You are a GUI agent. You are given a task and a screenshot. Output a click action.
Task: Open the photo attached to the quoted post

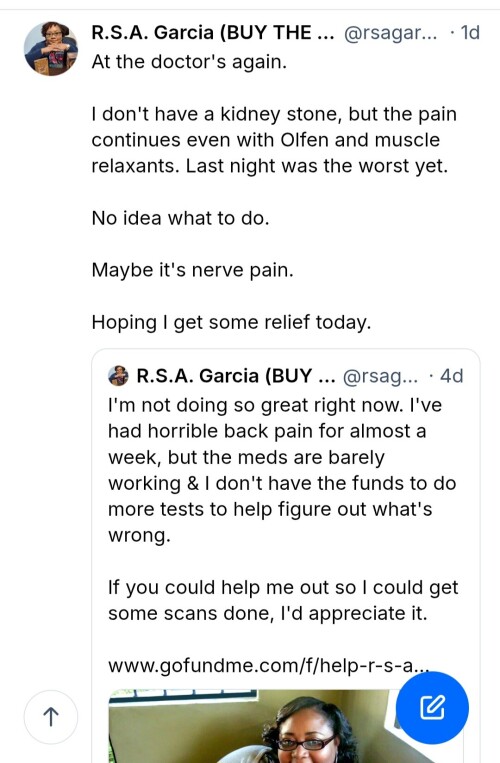(286, 726)
